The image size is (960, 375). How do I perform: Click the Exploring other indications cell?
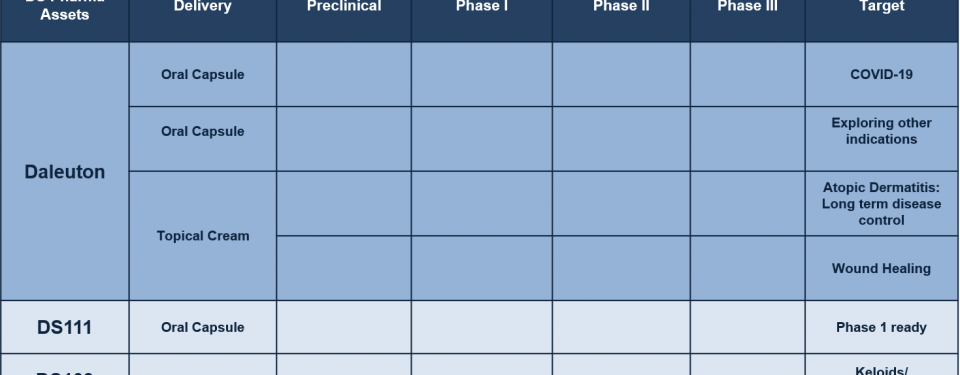[882, 139]
